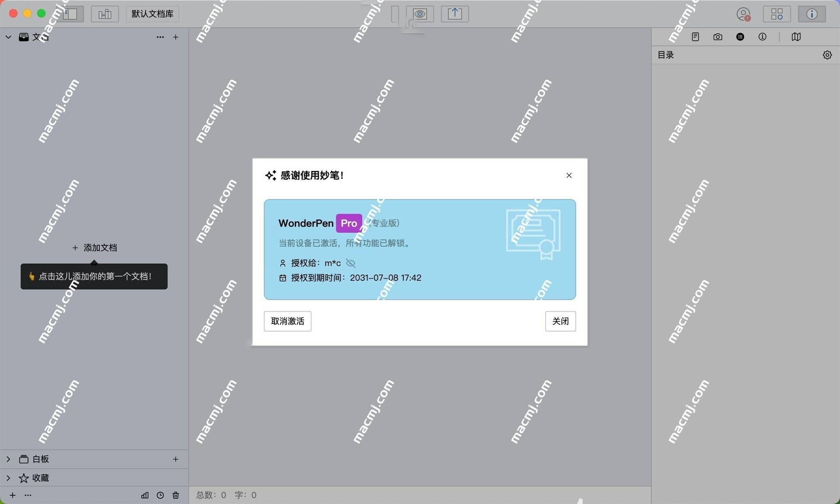Toggle visibility of the licensee name
This screenshot has width=840, height=504.
tap(351, 263)
